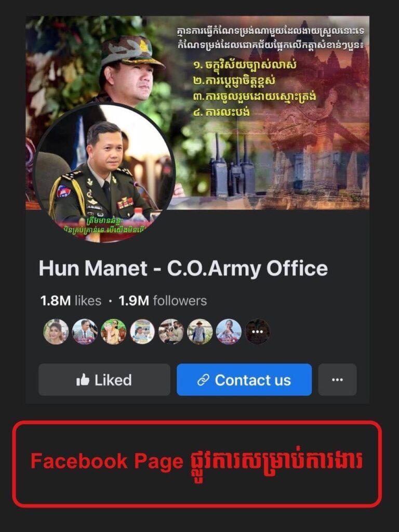399x532 pixels.
Task: Click the 1.8M likes count
Action: [x=71, y=301]
